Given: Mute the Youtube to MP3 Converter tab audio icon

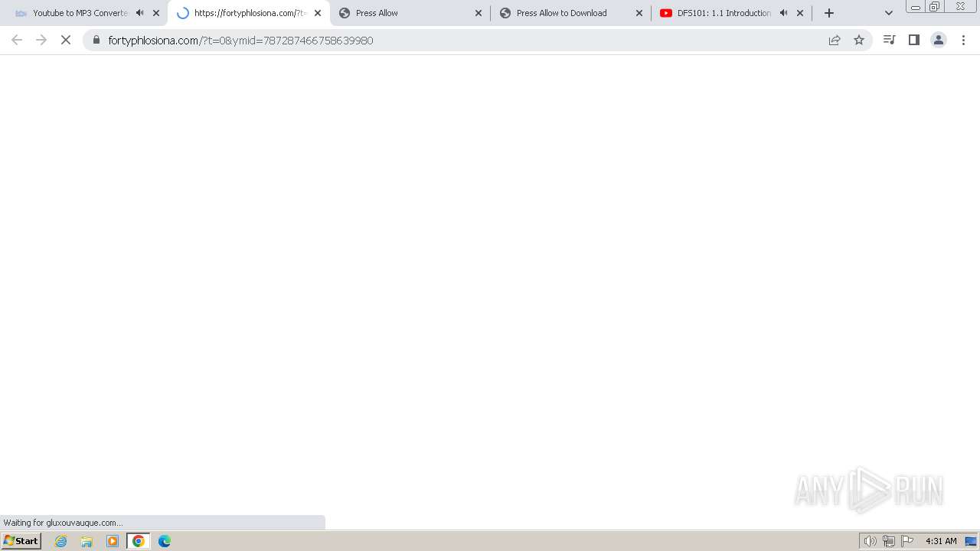Looking at the screenshot, I should click(139, 13).
